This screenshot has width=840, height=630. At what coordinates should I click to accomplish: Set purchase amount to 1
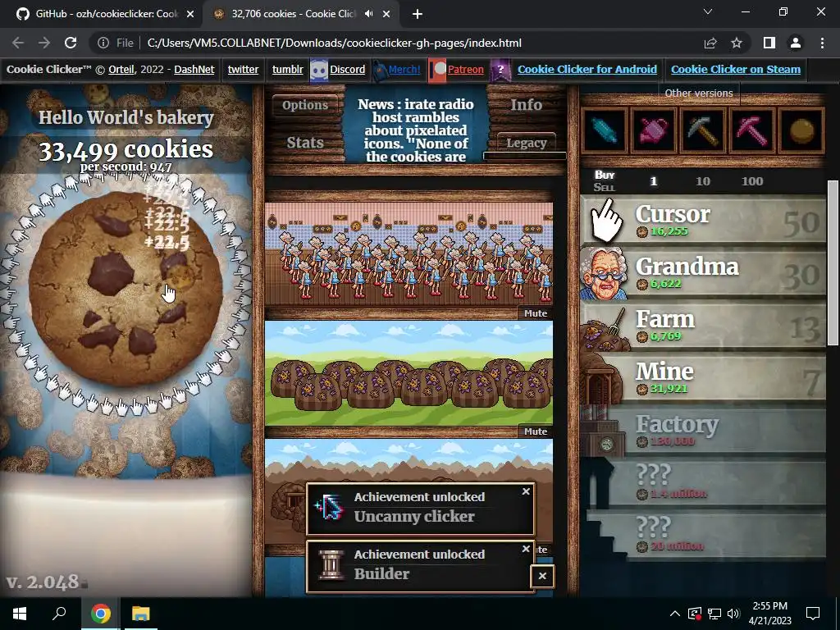tap(653, 181)
